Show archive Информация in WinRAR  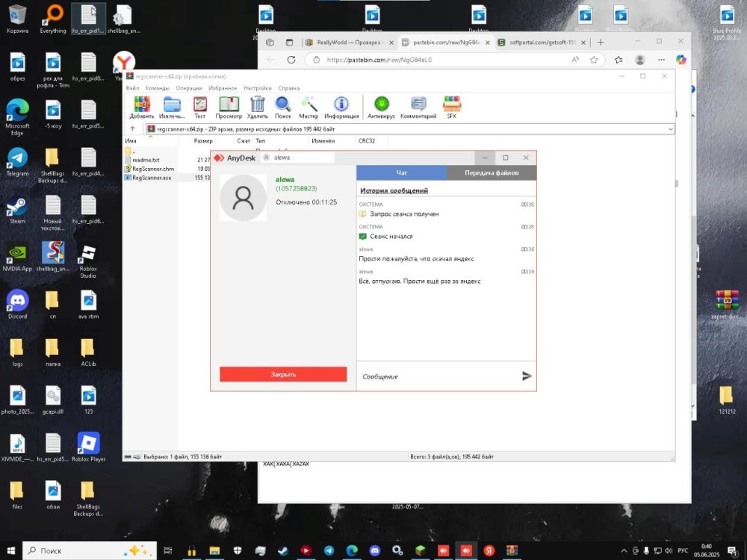click(x=341, y=107)
